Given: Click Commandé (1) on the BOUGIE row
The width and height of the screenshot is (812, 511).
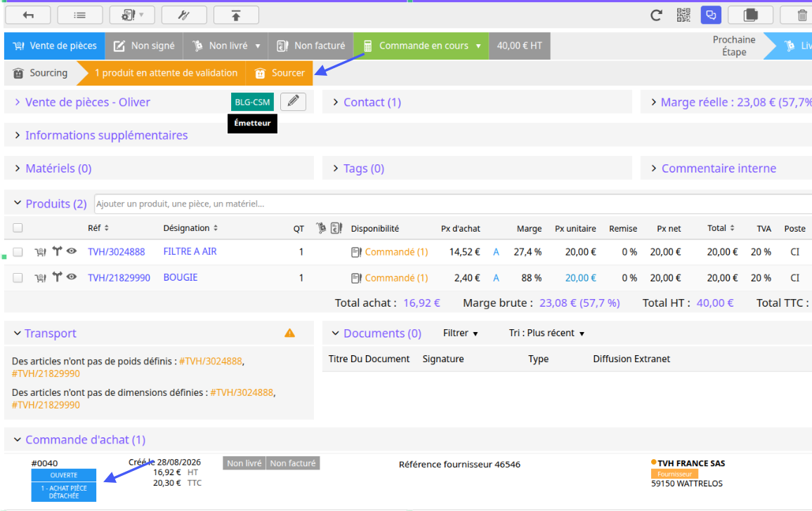Looking at the screenshot, I should pyautogui.click(x=396, y=278).
